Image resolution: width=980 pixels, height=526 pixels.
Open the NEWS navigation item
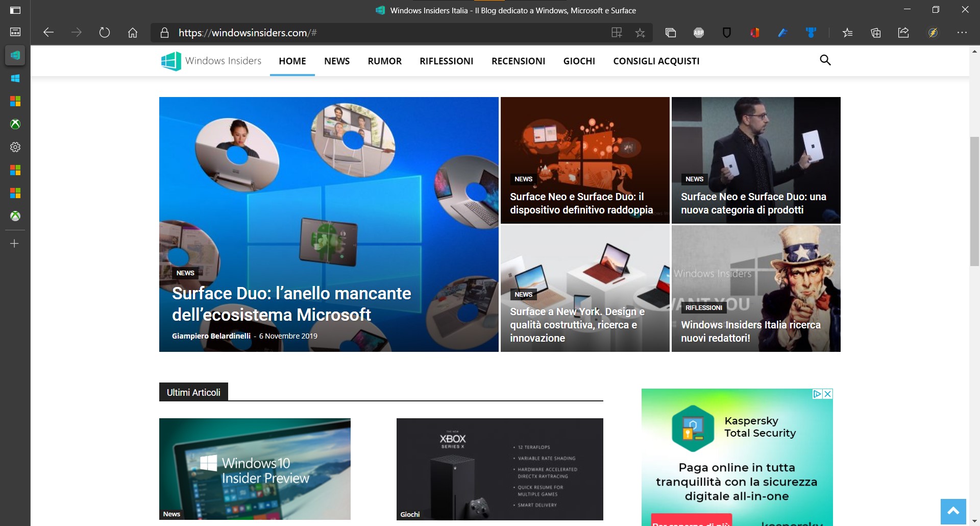click(x=337, y=61)
